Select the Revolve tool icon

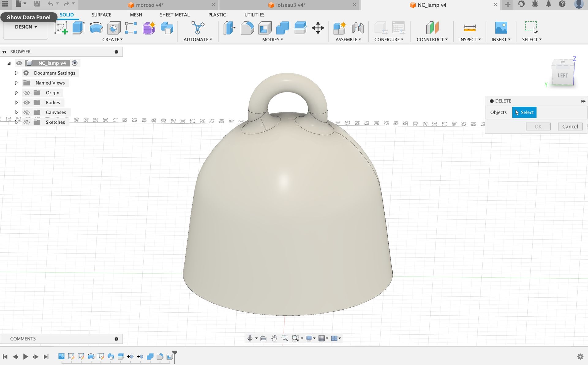(96, 28)
